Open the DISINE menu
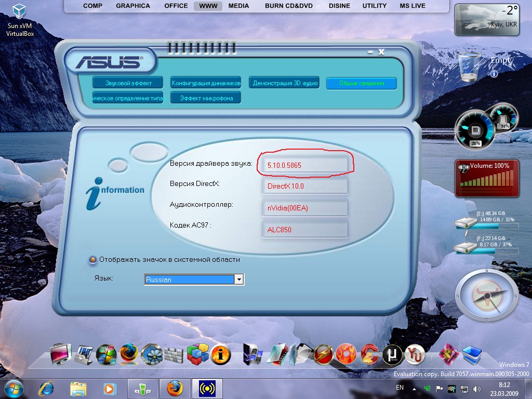Screen dimensions: 532x399 click(x=339, y=6)
